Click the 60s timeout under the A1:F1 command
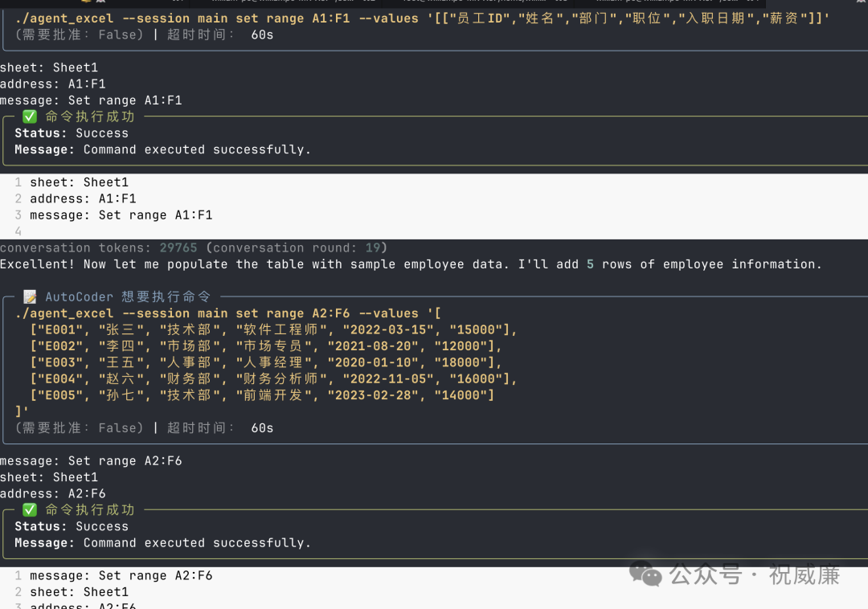The height and width of the screenshot is (609, 868). pos(262,35)
